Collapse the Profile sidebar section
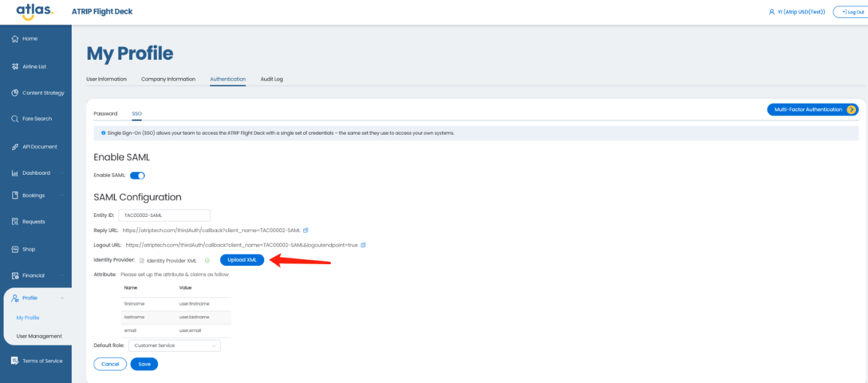Viewport: 868px width, 383px height. pos(62,298)
